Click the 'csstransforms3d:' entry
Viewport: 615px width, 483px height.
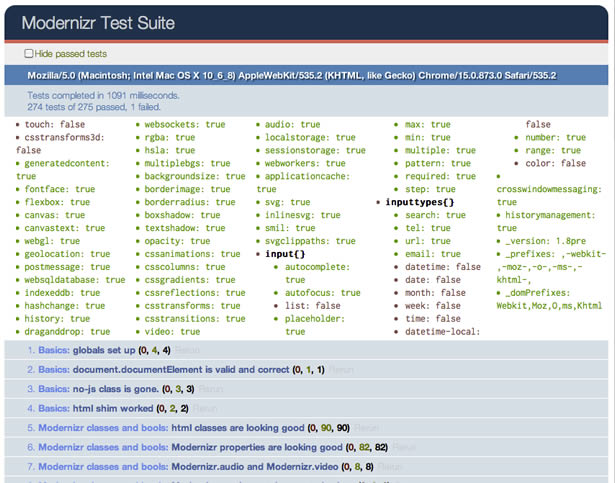click(64, 137)
